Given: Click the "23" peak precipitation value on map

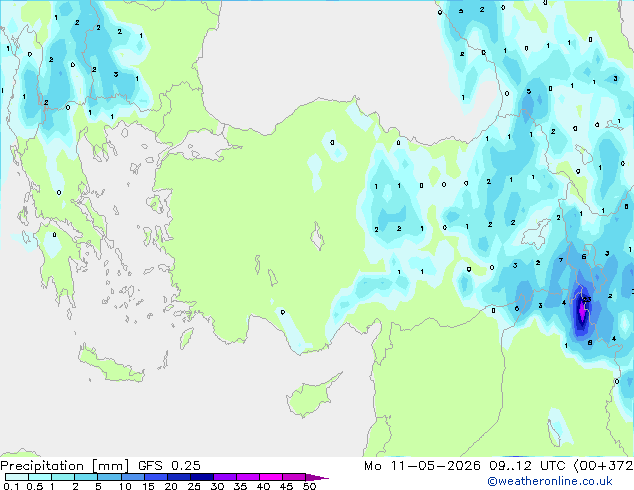Looking at the screenshot, I should 586,300.
